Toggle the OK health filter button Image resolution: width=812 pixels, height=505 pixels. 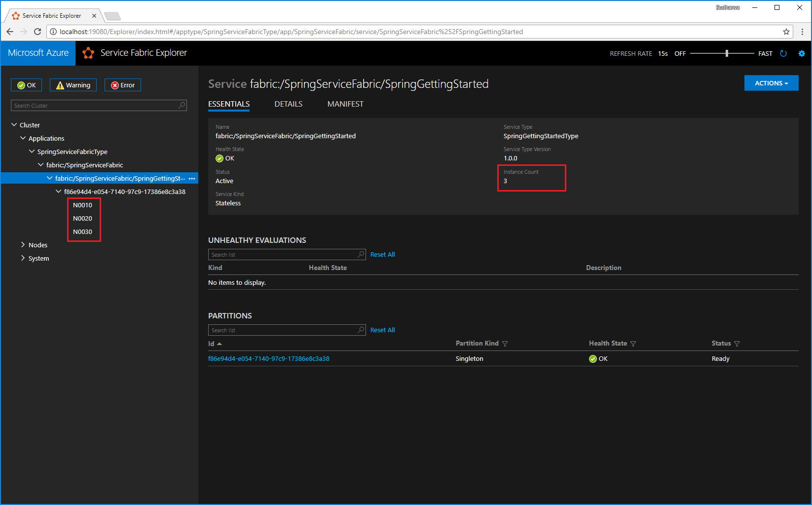click(26, 84)
